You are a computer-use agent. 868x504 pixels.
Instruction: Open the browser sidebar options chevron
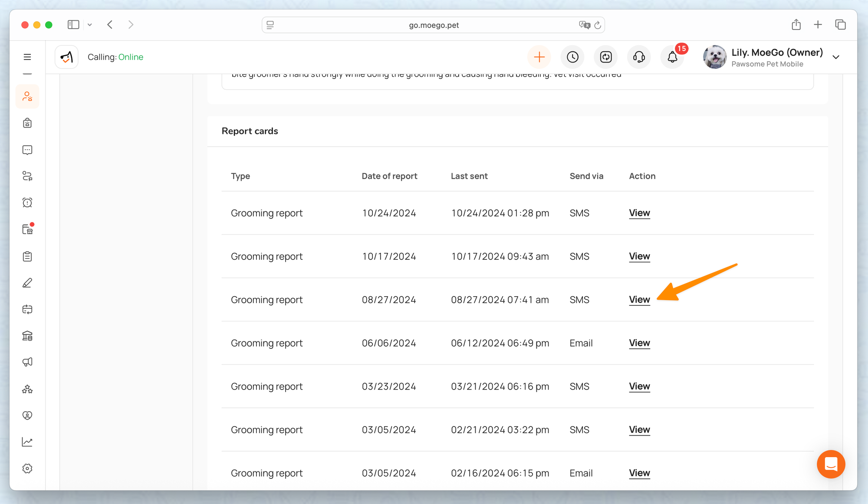pyautogui.click(x=90, y=25)
